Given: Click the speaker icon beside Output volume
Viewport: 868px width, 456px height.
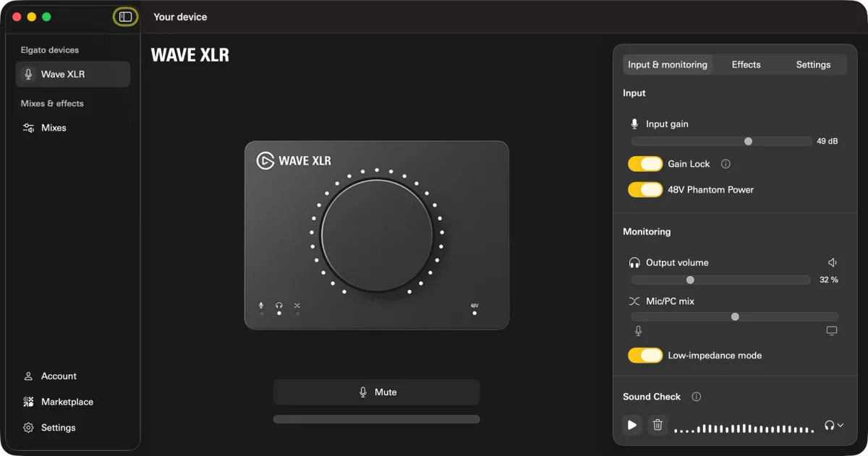Looking at the screenshot, I should pyautogui.click(x=833, y=262).
